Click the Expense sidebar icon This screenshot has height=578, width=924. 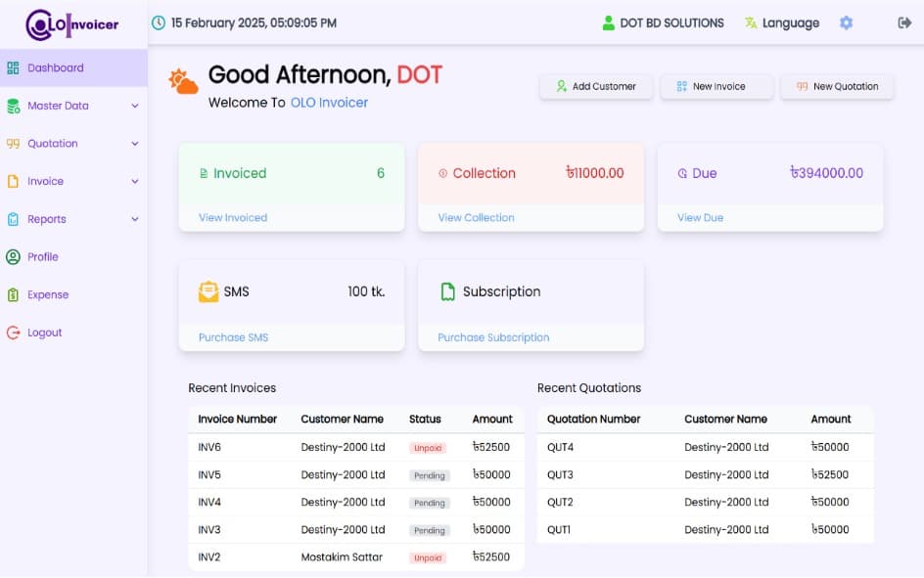tap(13, 294)
